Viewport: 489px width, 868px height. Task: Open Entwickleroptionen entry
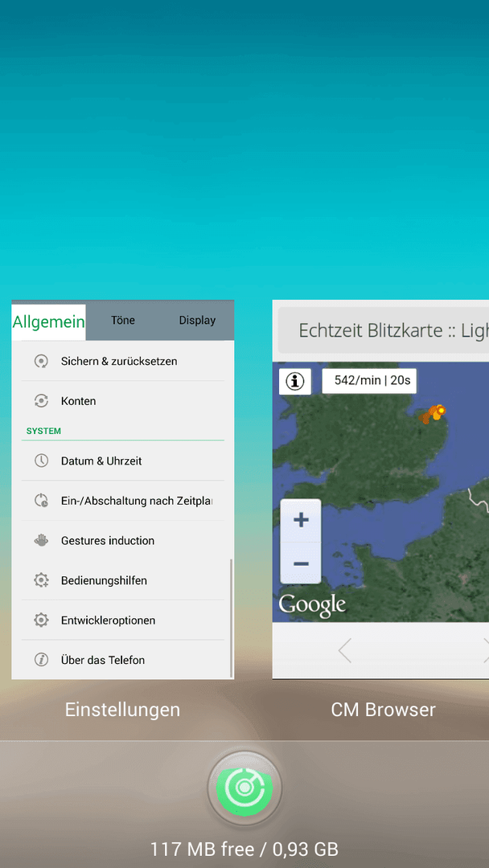pos(123,620)
